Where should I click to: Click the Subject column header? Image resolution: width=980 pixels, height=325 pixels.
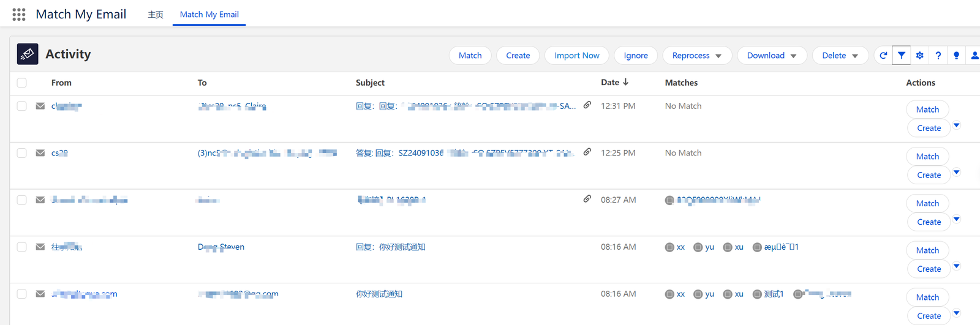370,83
